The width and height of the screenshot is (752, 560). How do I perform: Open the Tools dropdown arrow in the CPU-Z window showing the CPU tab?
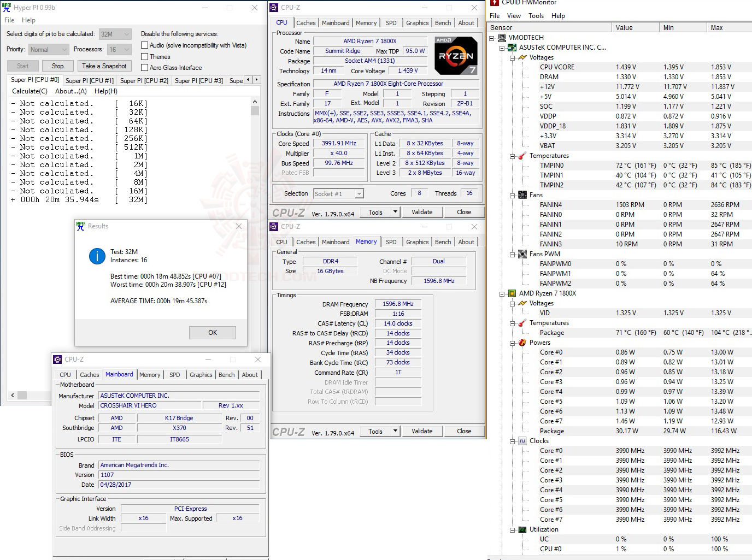pyautogui.click(x=396, y=212)
